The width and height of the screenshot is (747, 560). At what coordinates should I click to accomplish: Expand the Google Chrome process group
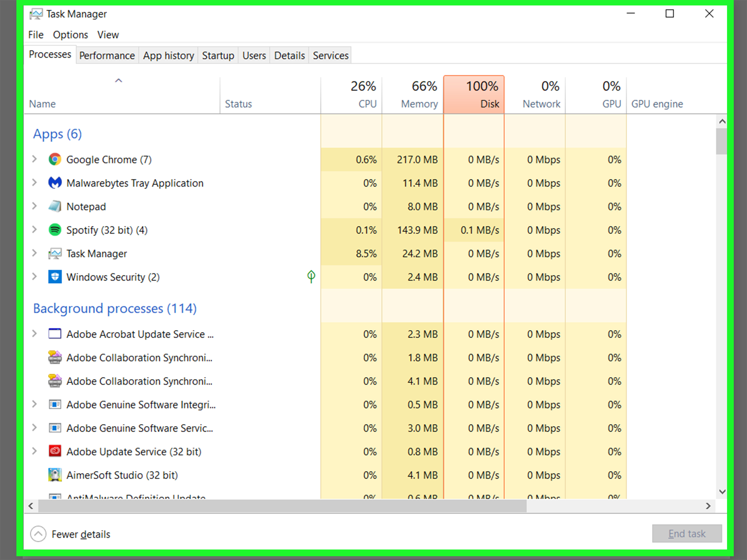34,159
